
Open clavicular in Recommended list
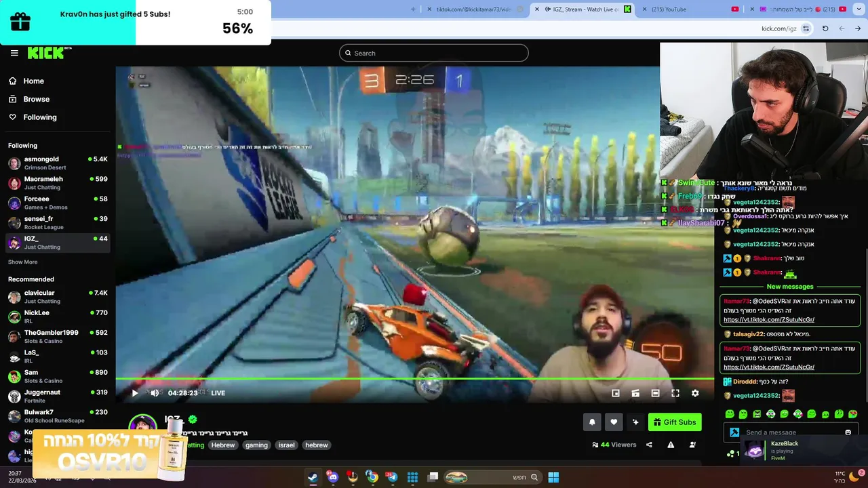click(x=58, y=297)
